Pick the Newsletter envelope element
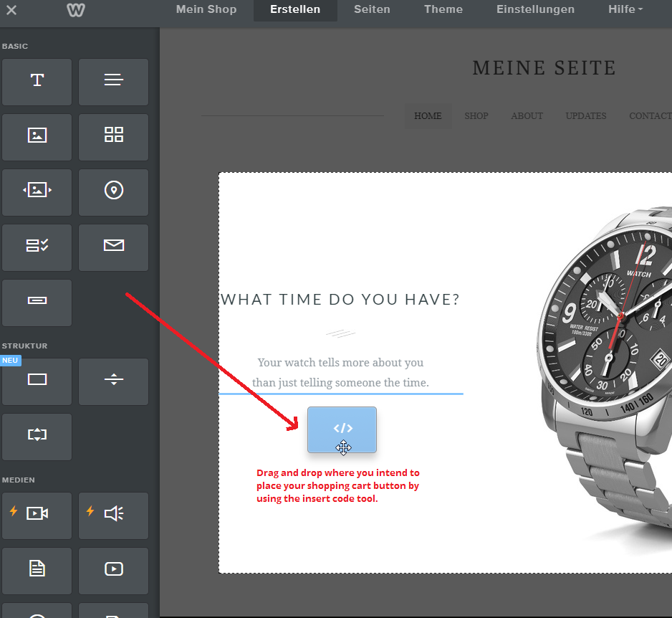 click(114, 247)
